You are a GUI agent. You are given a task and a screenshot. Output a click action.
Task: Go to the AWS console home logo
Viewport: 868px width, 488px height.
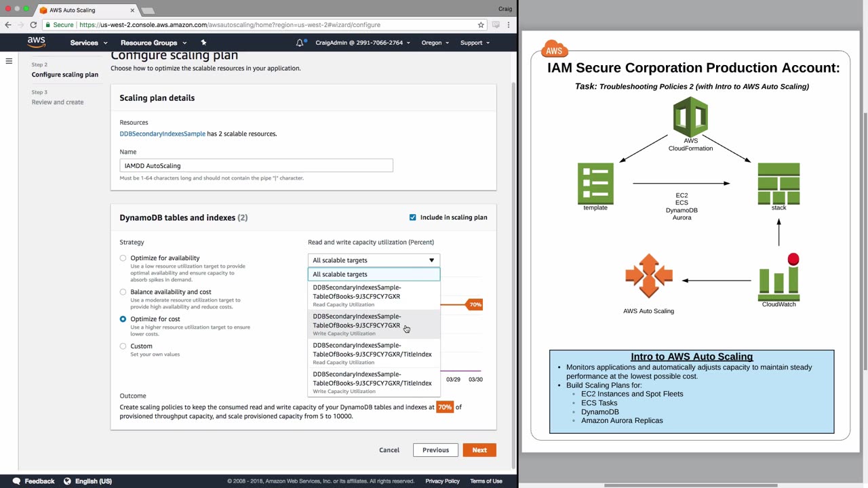(37, 42)
